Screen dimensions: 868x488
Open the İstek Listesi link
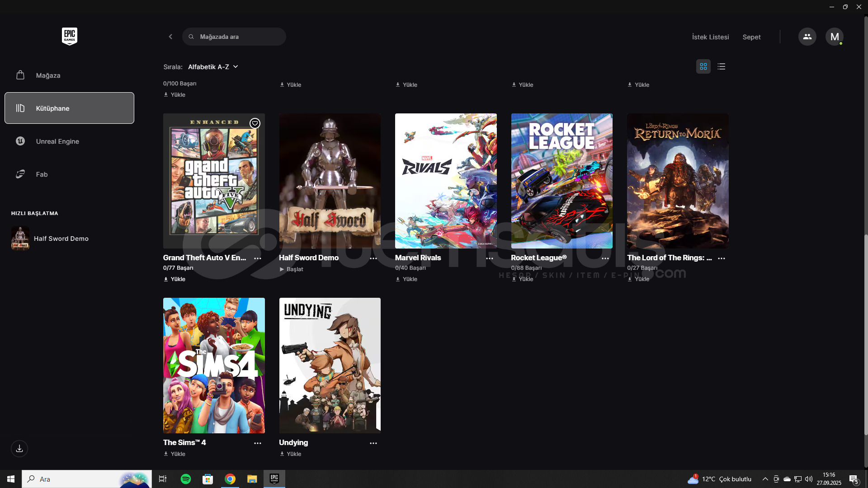click(710, 37)
